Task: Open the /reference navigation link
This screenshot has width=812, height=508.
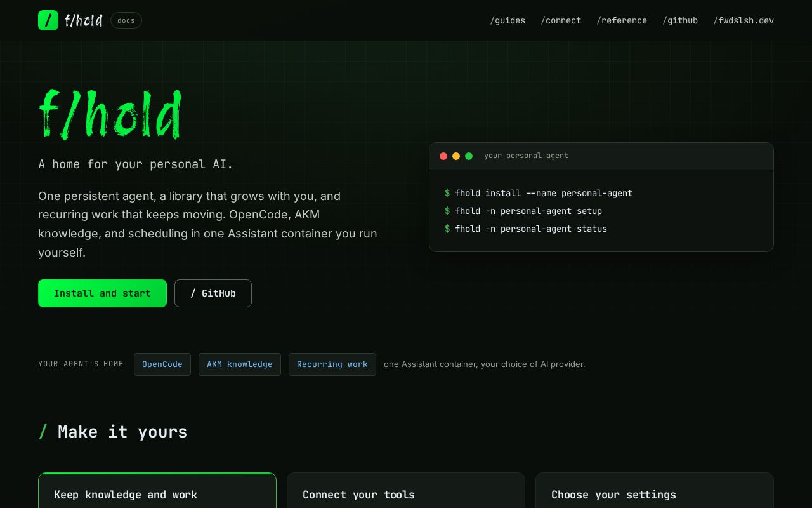Action: pos(622,20)
